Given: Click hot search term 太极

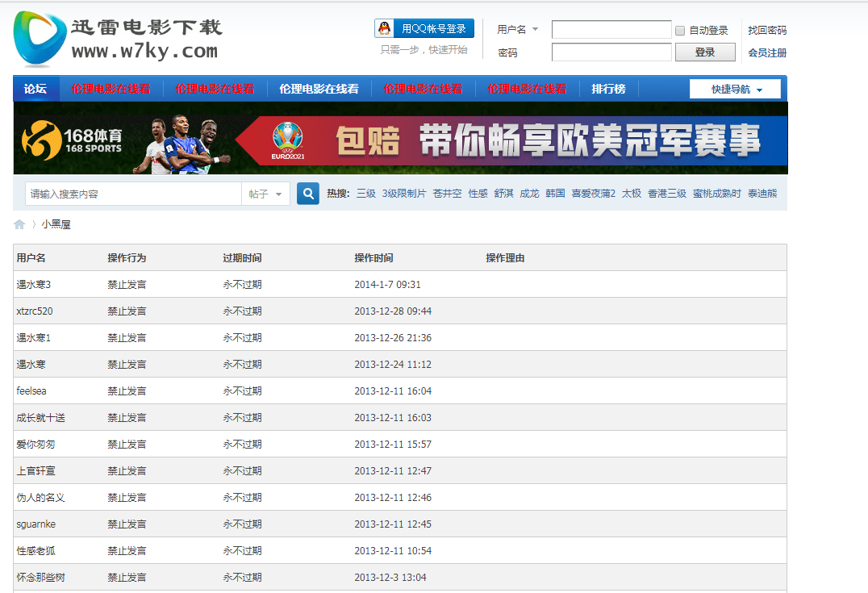Looking at the screenshot, I should (632, 194).
